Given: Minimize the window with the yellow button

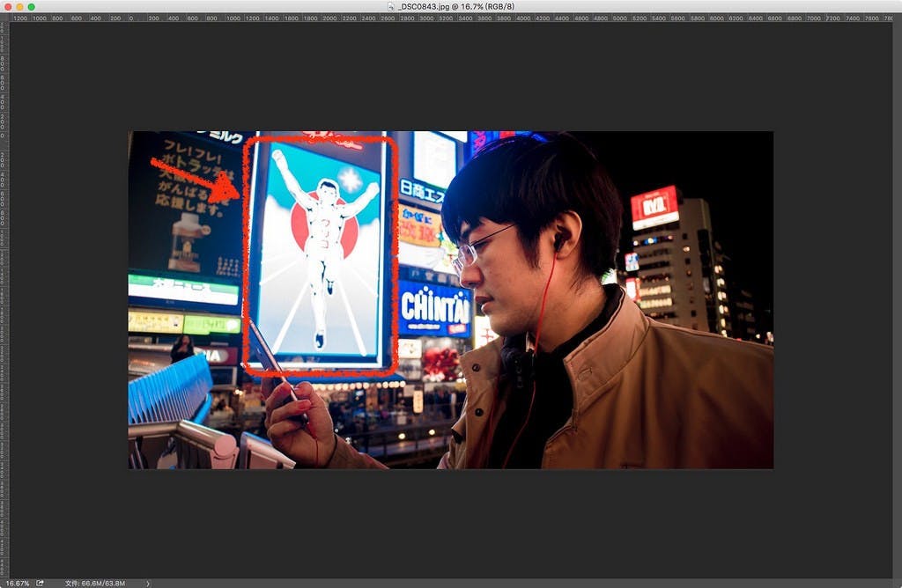Looking at the screenshot, I should coord(19,6).
